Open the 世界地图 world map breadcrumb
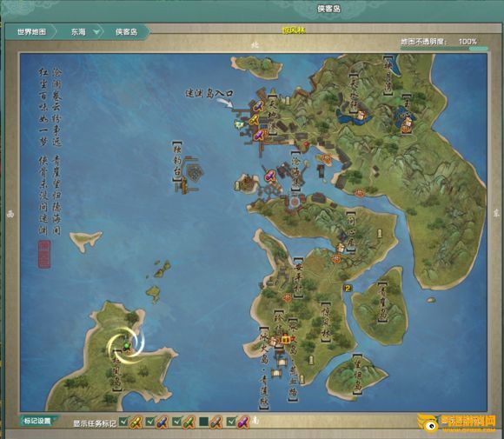Image resolution: width=504 pixels, height=439 pixels. pyautogui.click(x=31, y=32)
